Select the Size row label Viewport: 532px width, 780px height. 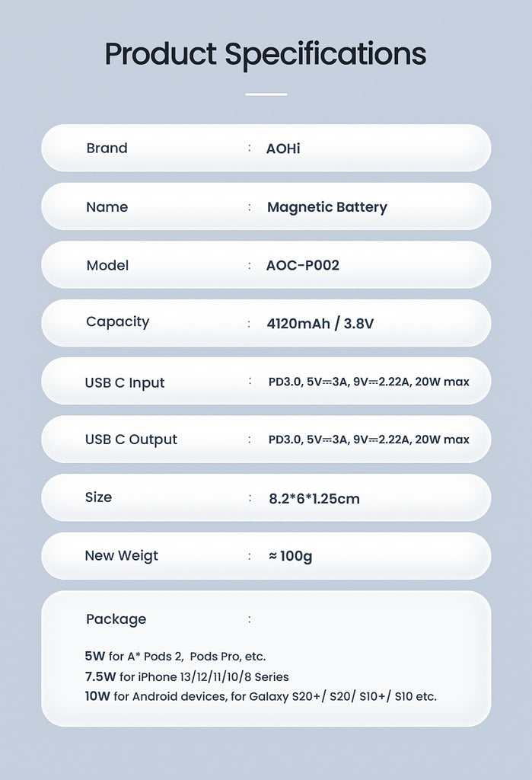coord(98,497)
